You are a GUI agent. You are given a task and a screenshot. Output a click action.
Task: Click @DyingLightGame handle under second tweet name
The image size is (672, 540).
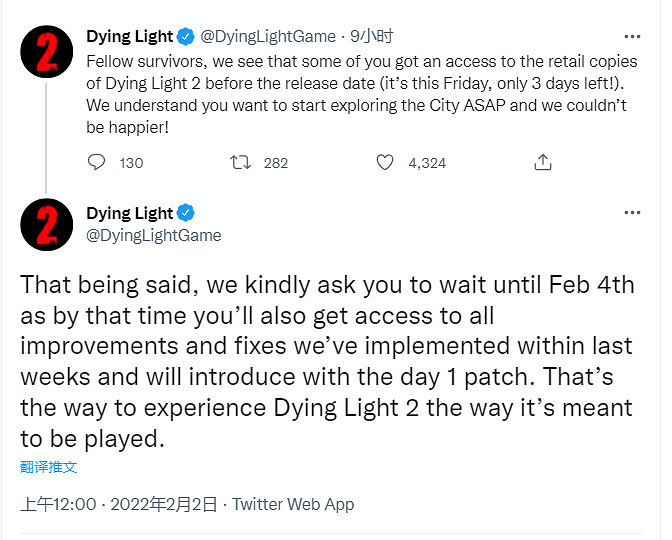coord(154,235)
